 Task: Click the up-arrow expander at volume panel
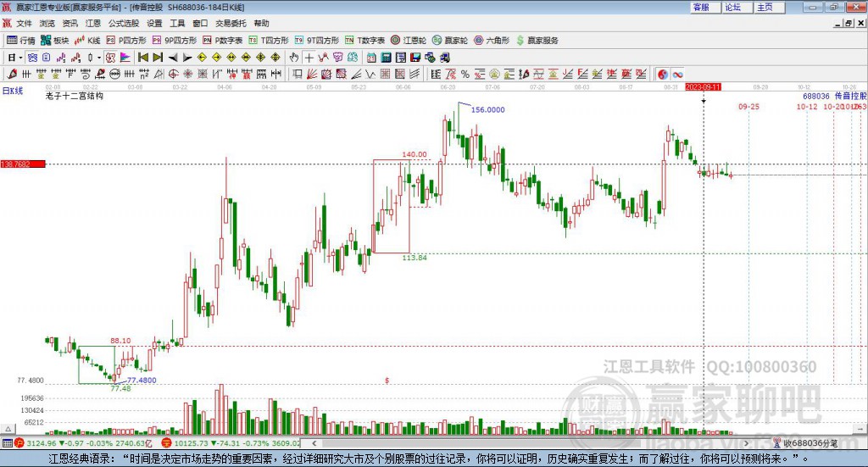pyautogui.click(x=8, y=429)
